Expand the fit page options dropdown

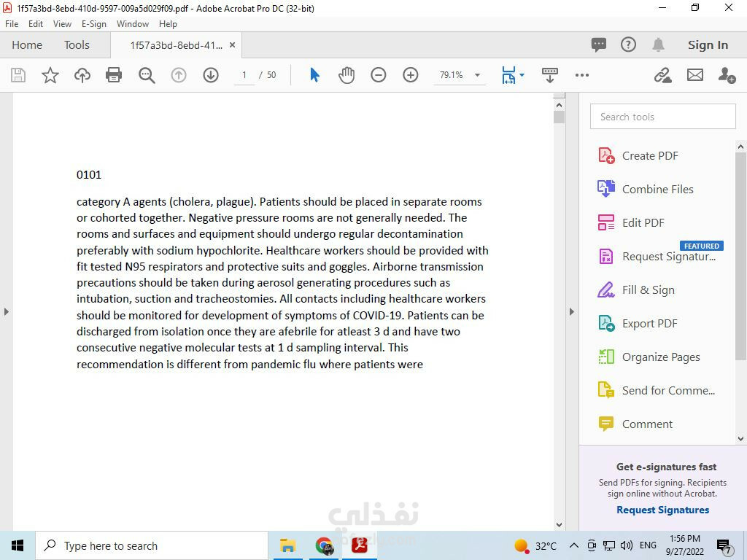pos(522,75)
